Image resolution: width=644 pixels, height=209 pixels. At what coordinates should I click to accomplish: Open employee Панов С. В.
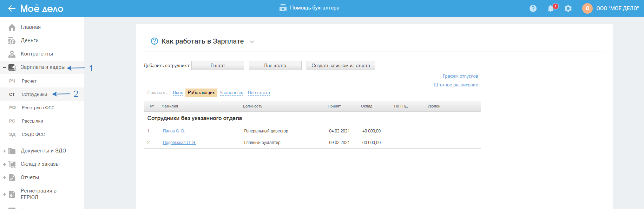pyautogui.click(x=174, y=131)
